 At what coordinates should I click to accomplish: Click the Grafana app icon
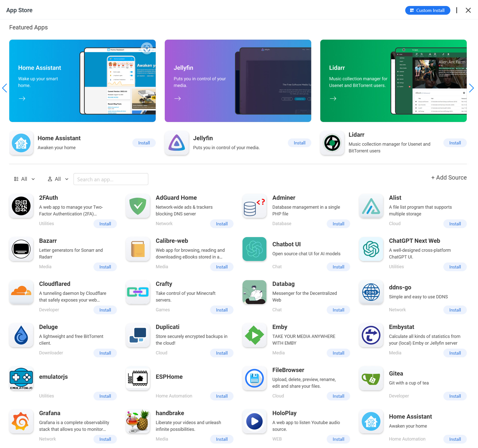pyautogui.click(x=21, y=421)
